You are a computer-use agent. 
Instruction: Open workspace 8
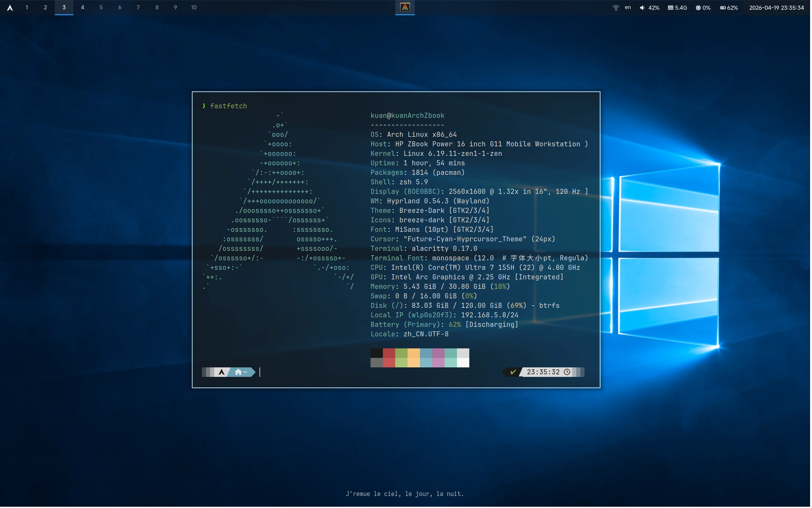tap(157, 7)
